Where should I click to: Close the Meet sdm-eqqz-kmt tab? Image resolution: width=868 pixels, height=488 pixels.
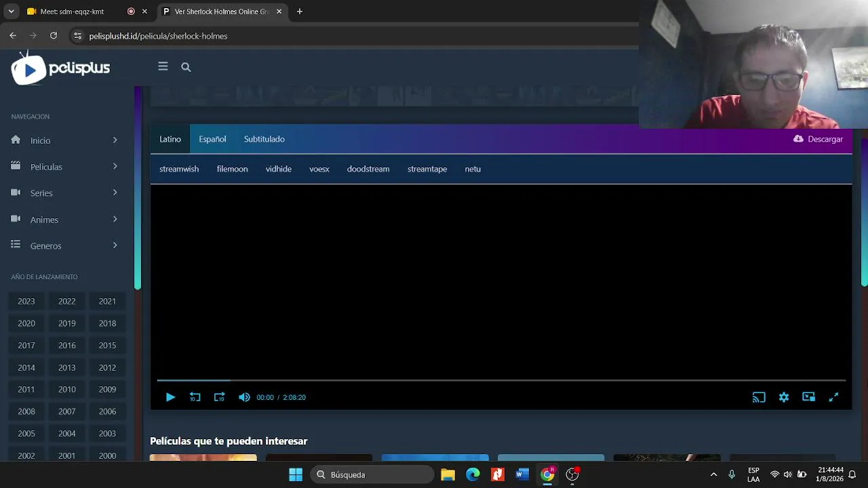pos(144,12)
